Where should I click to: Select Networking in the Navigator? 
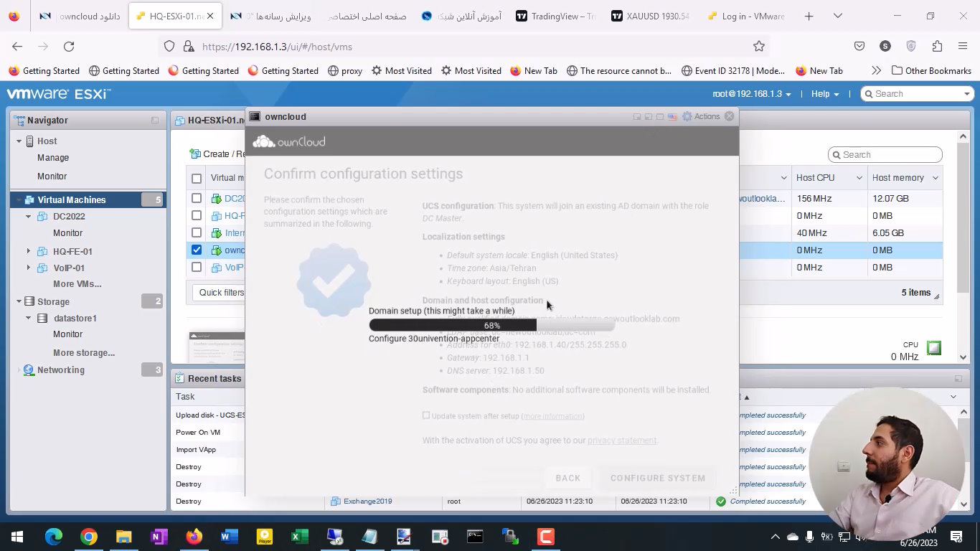(61, 370)
